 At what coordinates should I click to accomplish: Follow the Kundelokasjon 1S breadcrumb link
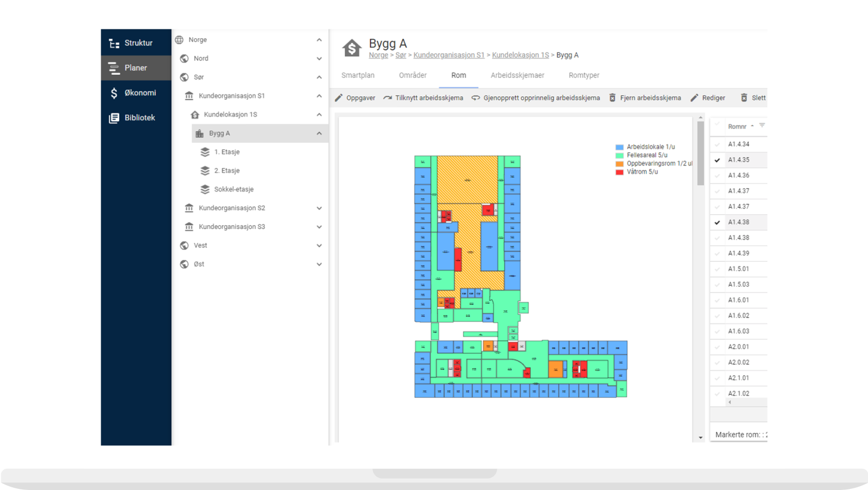pos(520,55)
